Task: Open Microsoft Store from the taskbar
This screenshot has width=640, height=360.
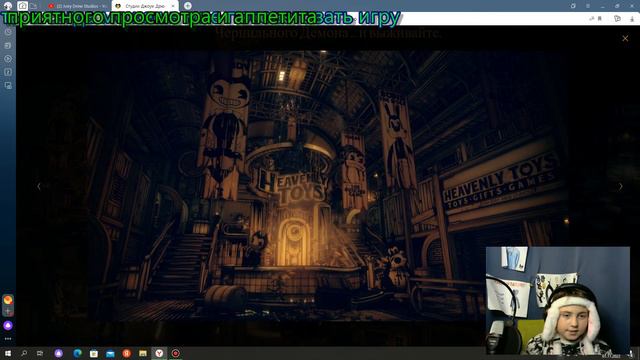Action: 93,353
